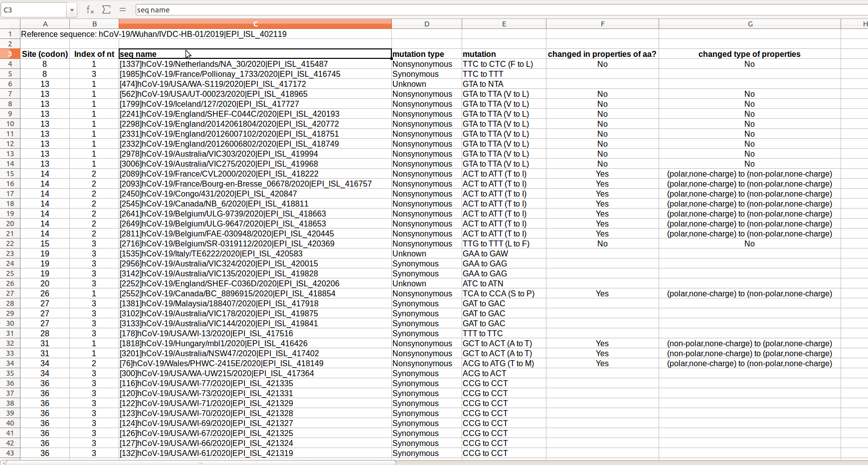Screen dimensions: 868x465
Task: Select the Belgium/FAE-030948/2020 sequence cell
Action: [255, 233]
